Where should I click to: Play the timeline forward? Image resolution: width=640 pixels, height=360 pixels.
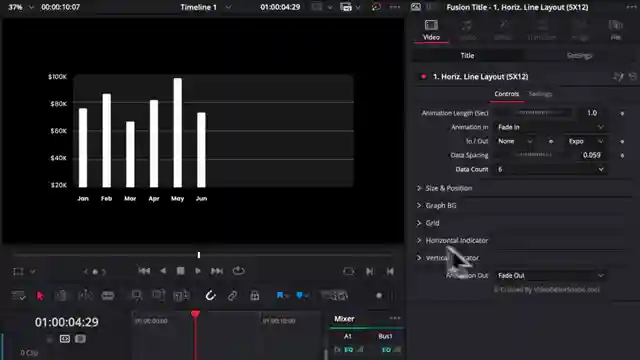pyautogui.click(x=198, y=271)
